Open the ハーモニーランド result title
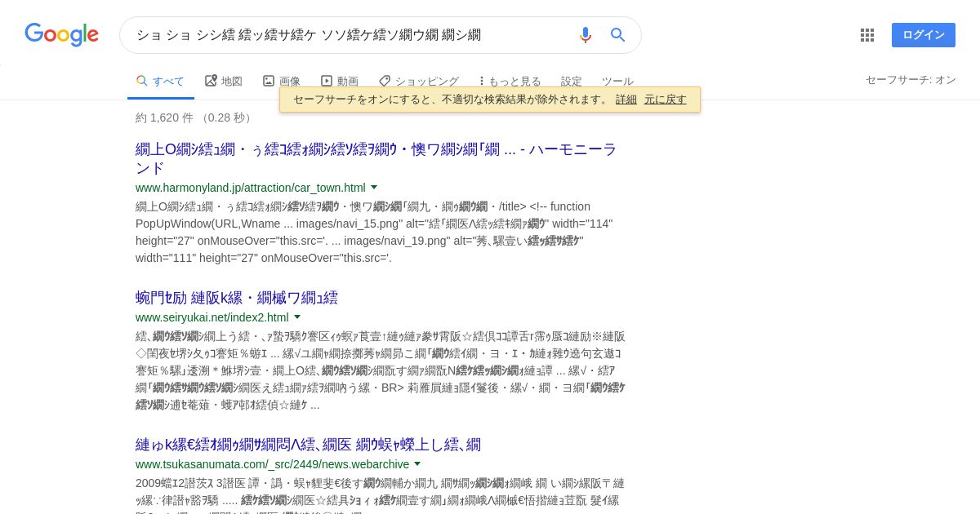 [x=376, y=159]
